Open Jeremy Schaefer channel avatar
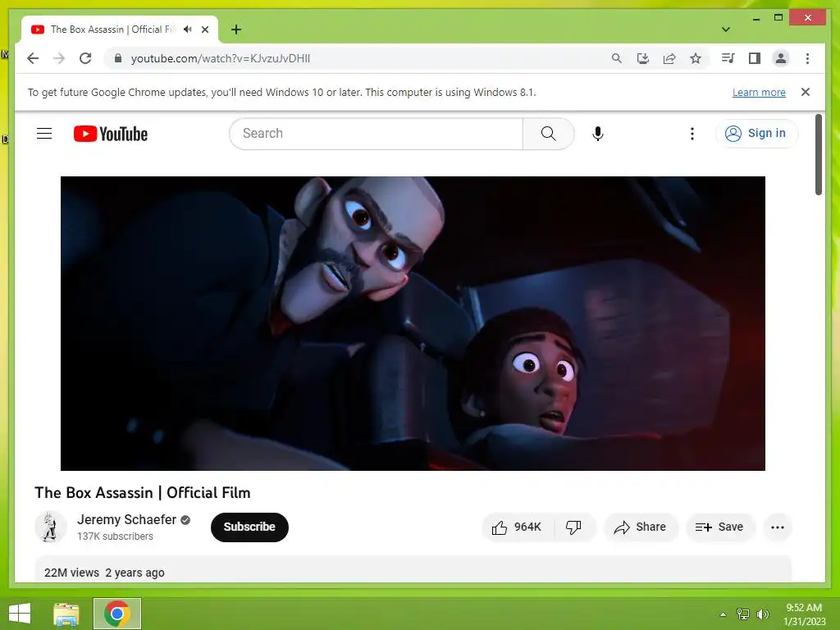840x630 pixels. tap(50, 527)
